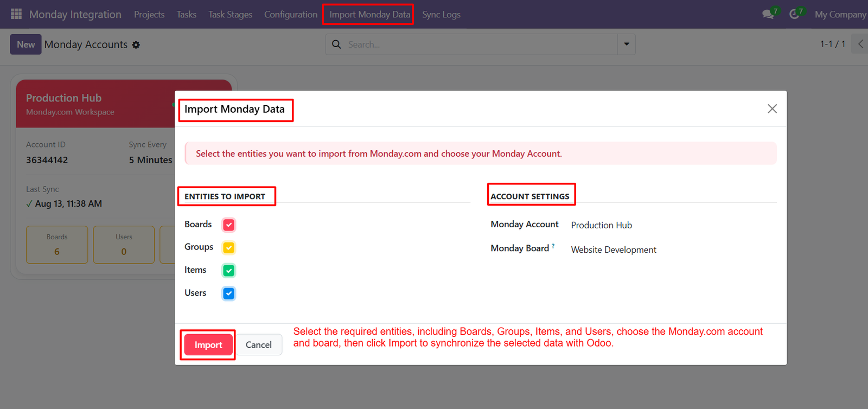868x409 pixels.
Task: Click the Cancel button
Action: [x=259, y=345]
